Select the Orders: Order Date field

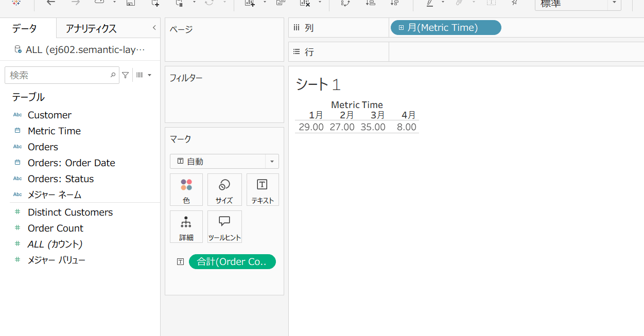pos(72,163)
